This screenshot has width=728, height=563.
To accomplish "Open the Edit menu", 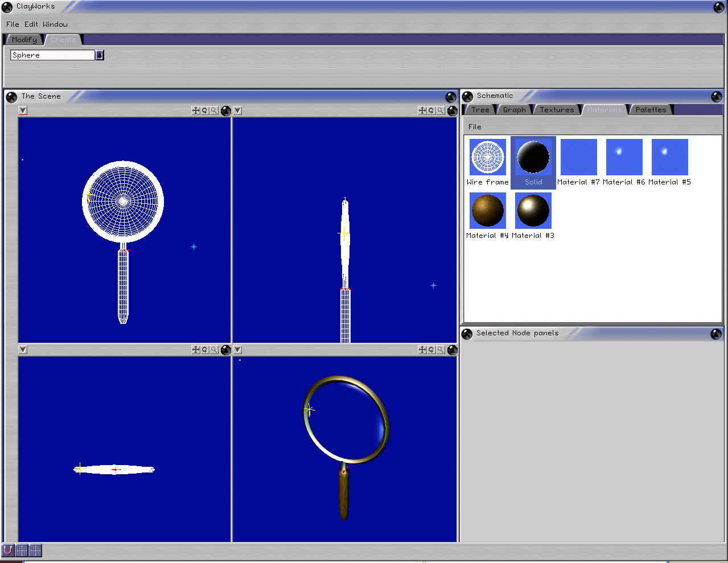I will coord(31,24).
